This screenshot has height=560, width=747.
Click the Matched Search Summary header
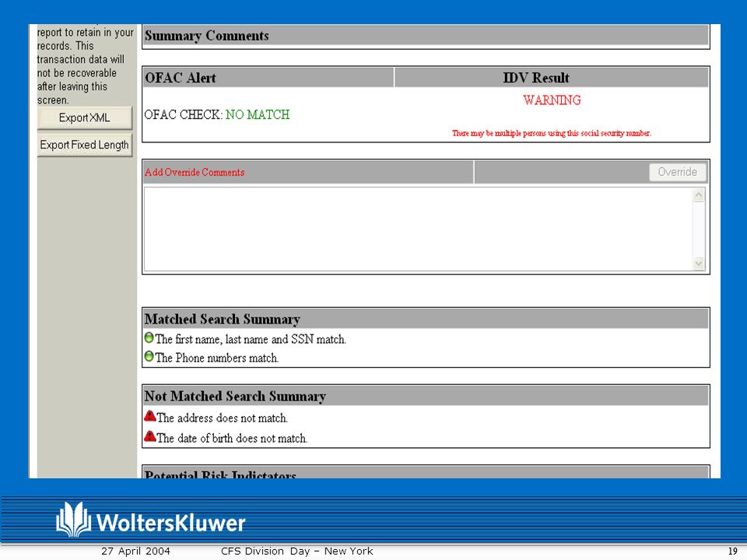[x=426, y=319]
